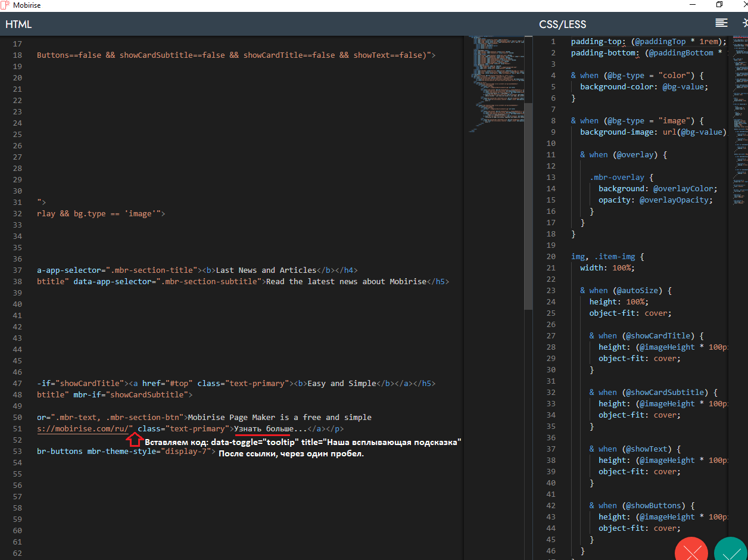Click the format code lines icon
Screen dimensions: 748x560
coord(721,23)
